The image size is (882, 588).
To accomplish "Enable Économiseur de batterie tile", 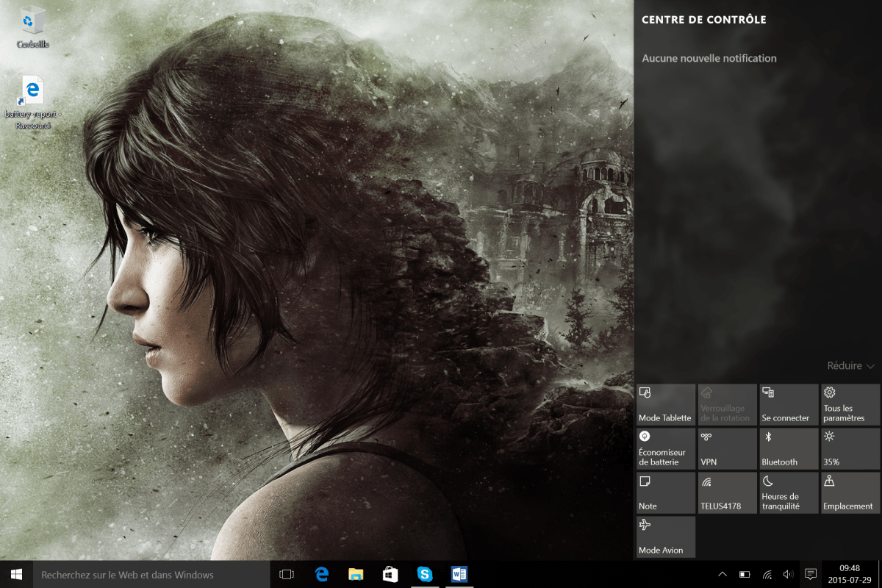I will pos(664,448).
